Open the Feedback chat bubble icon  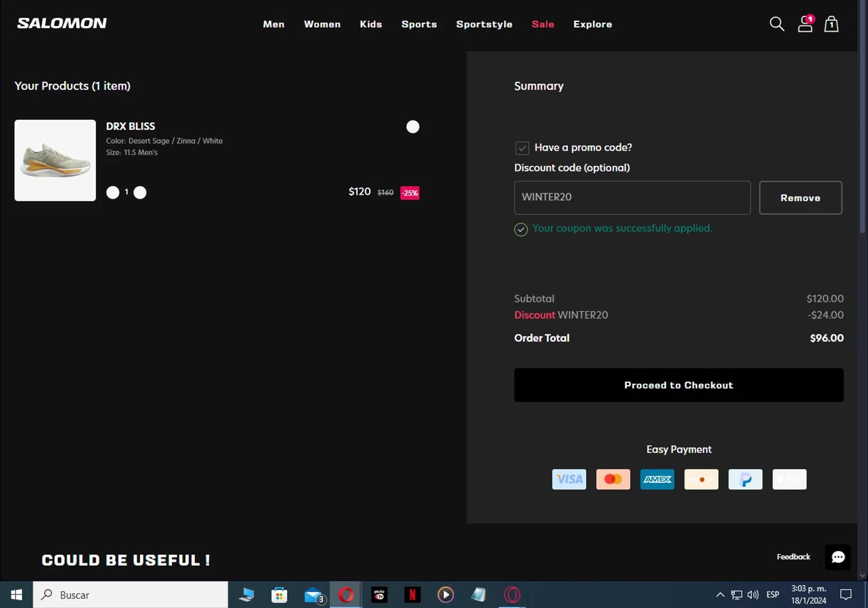[x=838, y=557]
